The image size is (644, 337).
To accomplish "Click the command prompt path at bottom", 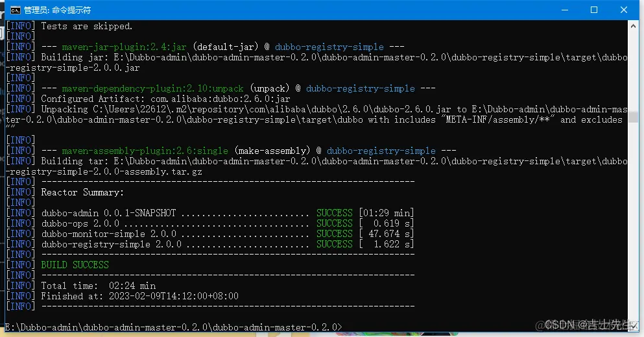I will pos(173,327).
